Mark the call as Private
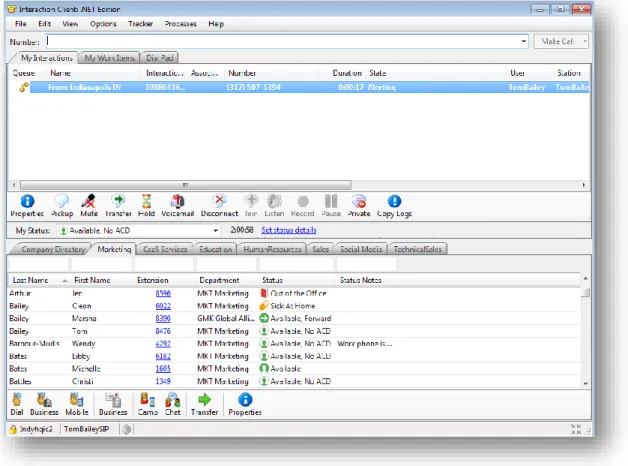The height and width of the screenshot is (466, 628). pos(359,205)
